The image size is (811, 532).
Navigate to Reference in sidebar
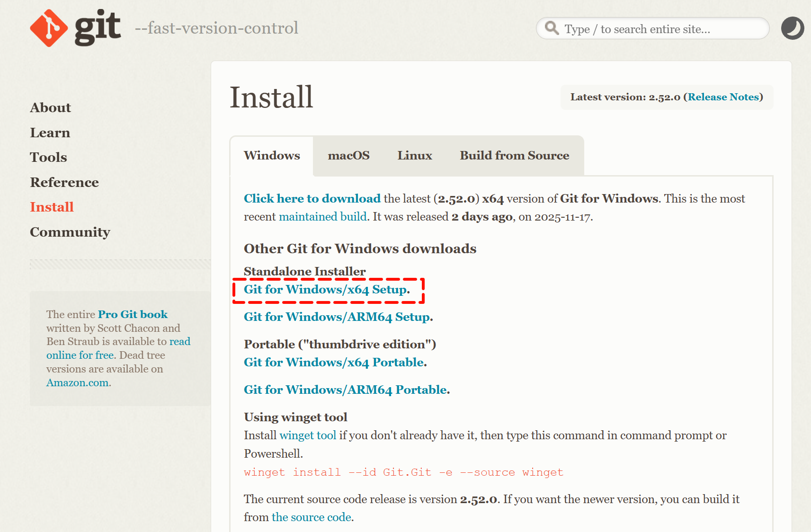point(64,182)
